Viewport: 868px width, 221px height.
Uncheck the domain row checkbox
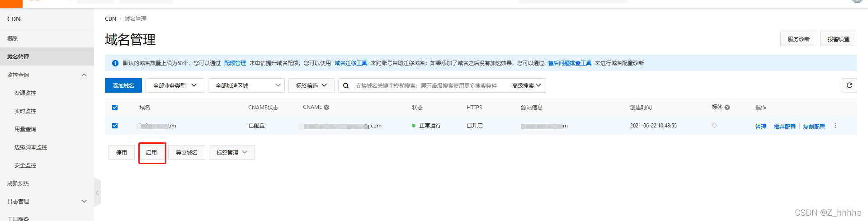coord(115,126)
